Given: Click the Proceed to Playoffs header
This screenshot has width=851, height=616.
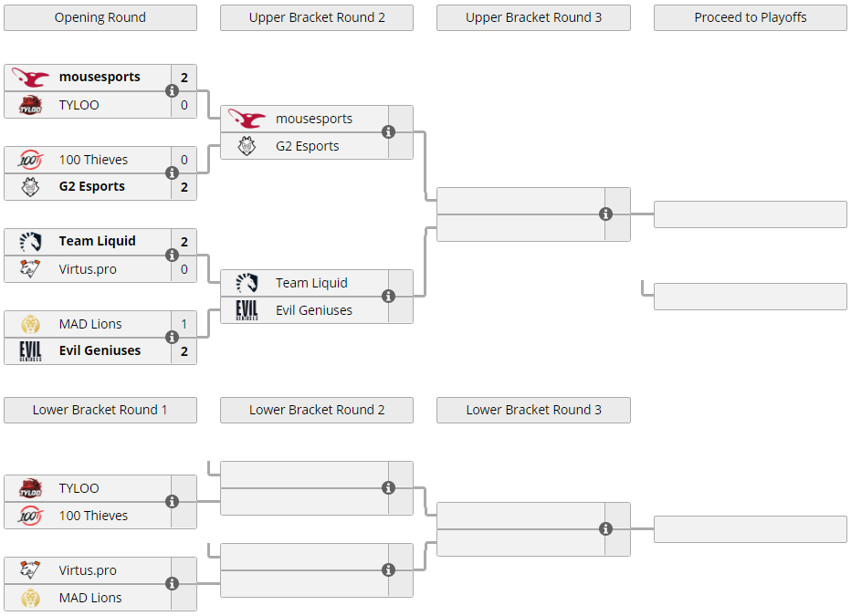Looking at the screenshot, I should pyautogui.click(x=750, y=17).
